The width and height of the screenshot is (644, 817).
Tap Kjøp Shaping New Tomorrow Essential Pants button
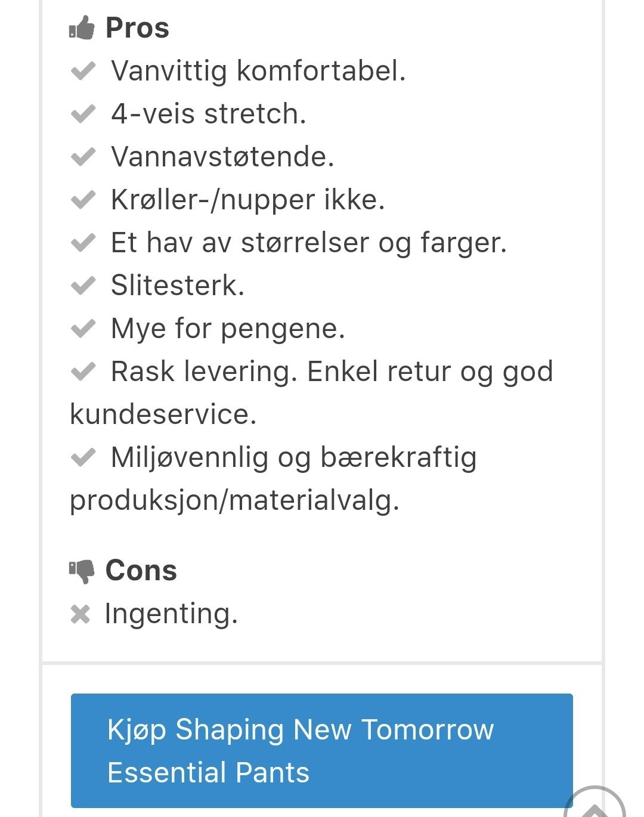pyautogui.click(x=322, y=751)
